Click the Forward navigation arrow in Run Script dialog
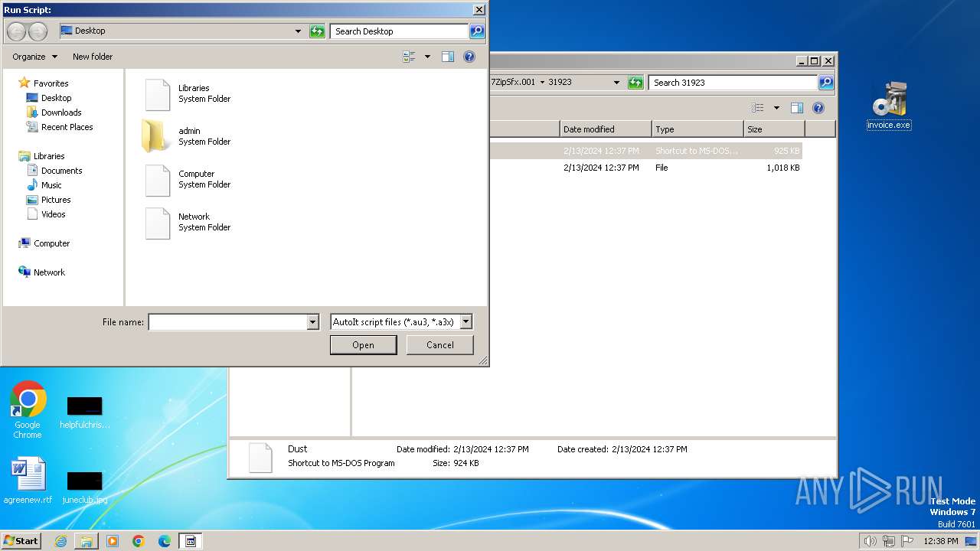980x551 pixels. 38,31
